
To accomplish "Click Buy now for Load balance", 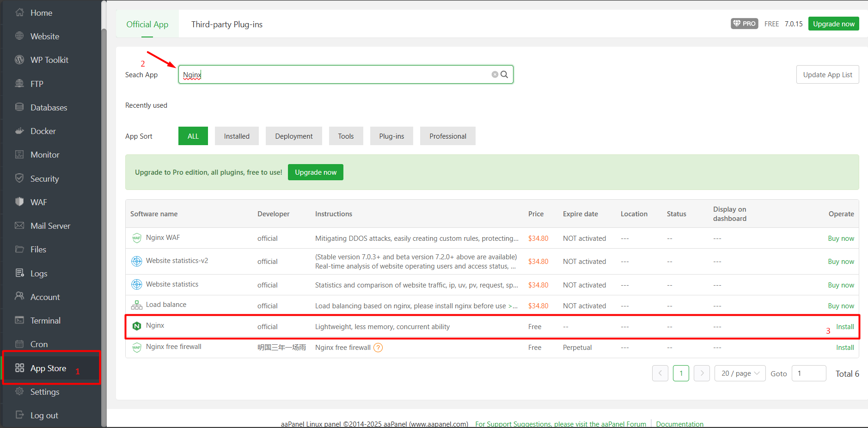I will pyautogui.click(x=841, y=306).
